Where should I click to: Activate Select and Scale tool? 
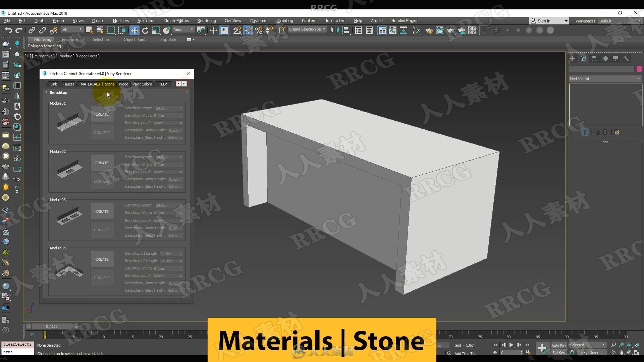[x=156, y=31]
